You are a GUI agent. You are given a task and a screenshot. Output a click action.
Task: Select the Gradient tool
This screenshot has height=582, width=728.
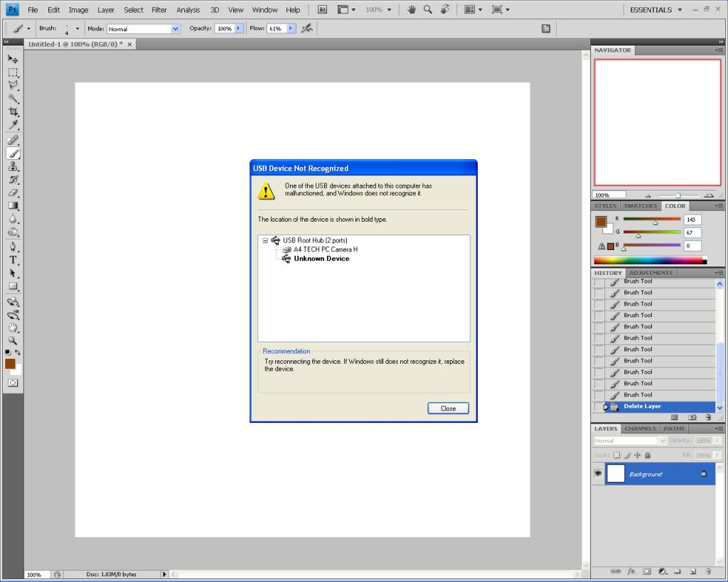click(x=13, y=205)
